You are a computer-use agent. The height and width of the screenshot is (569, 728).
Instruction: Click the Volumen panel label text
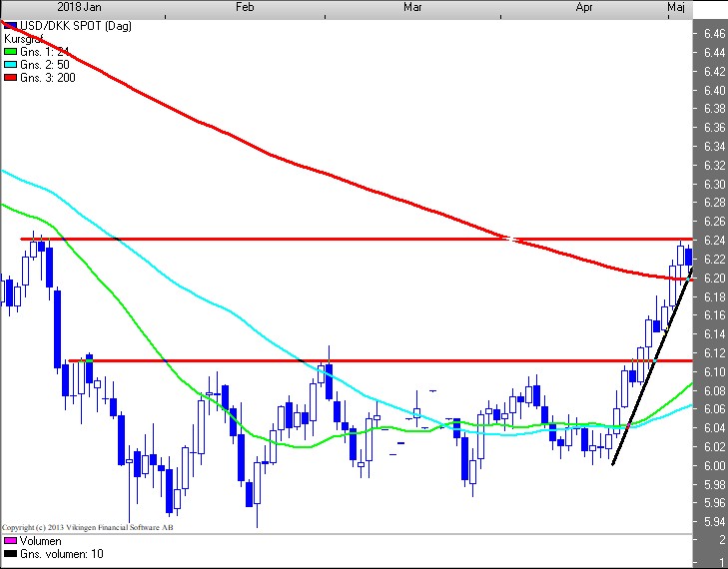click(40, 541)
